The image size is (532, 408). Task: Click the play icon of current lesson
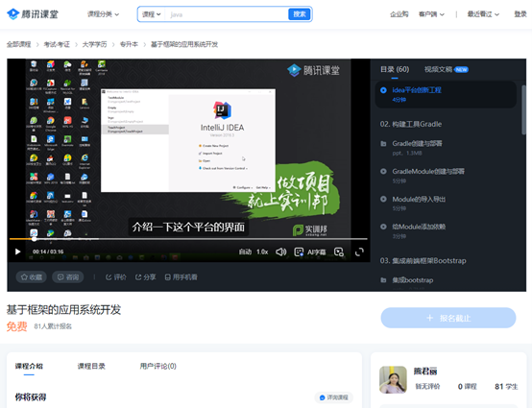(x=383, y=90)
